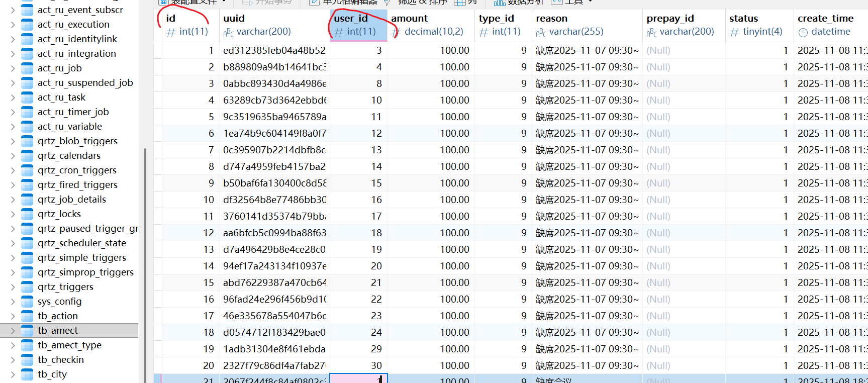The height and width of the screenshot is (383, 868).
Task: Expand the sys_config tree node
Action: [13, 302]
